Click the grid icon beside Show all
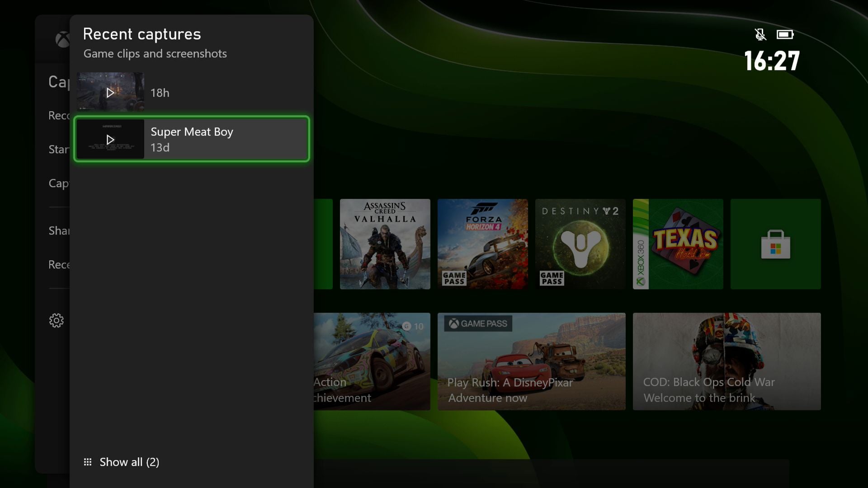The image size is (868, 488). tap(88, 462)
